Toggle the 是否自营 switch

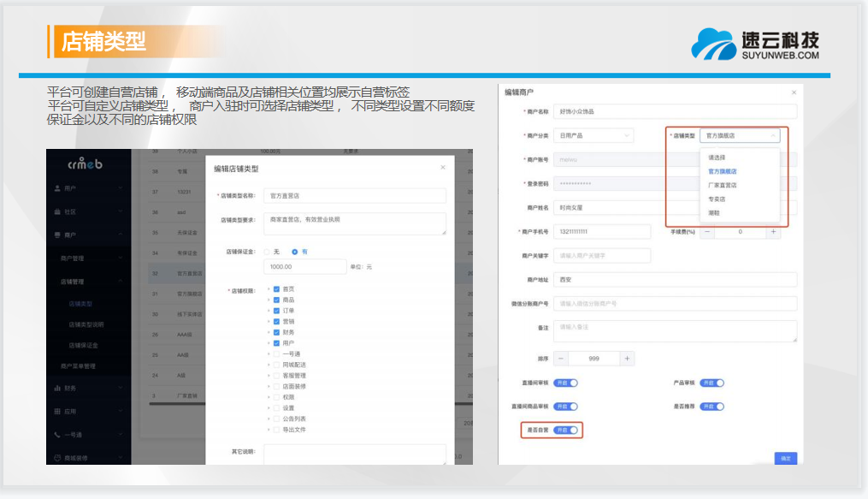coord(566,431)
